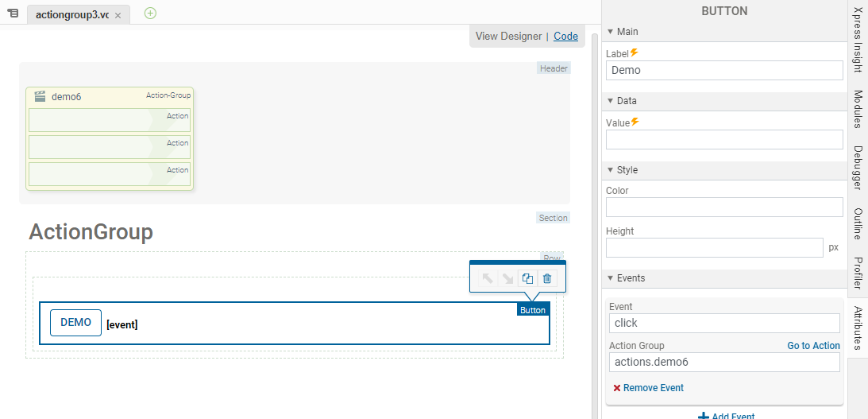Click inside the Color input field
Image resolution: width=868 pixels, height=419 pixels.
pos(723,208)
